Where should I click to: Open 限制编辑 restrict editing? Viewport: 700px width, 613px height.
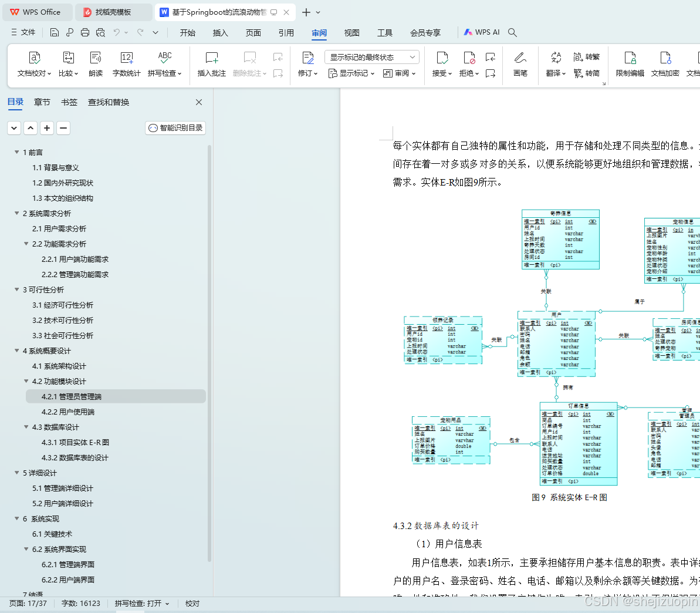tap(630, 64)
